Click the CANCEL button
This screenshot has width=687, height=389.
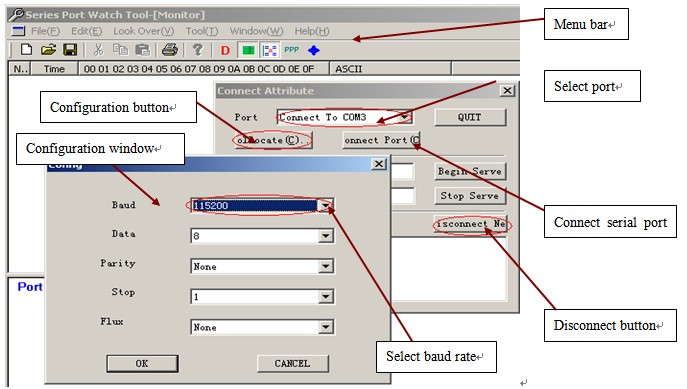[292, 364]
